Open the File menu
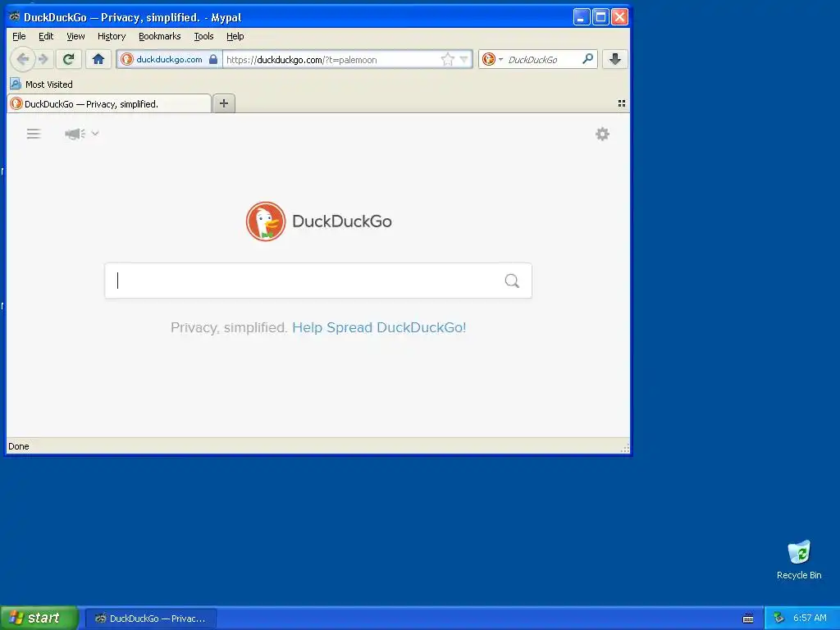Image resolution: width=840 pixels, height=630 pixels. [19, 36]
